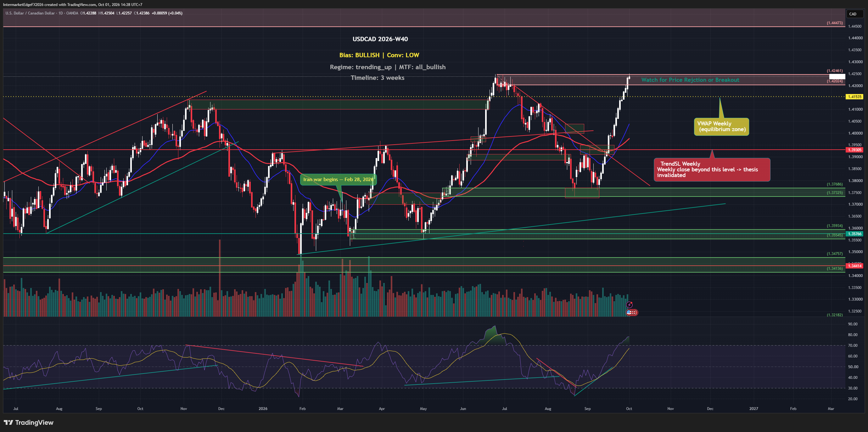
Task: Select the VWAP Weekly equilibrium zone callout
Action: pos(721,127)
